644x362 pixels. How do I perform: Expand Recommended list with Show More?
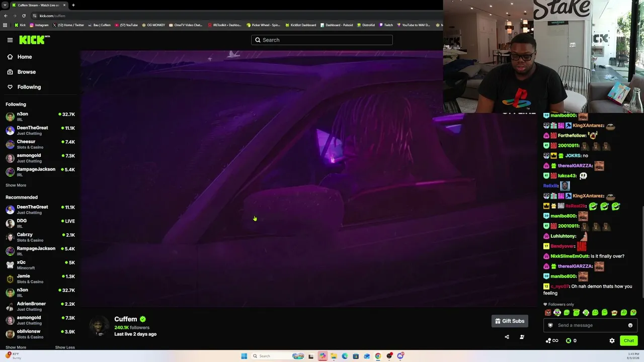tap(16, 347)
